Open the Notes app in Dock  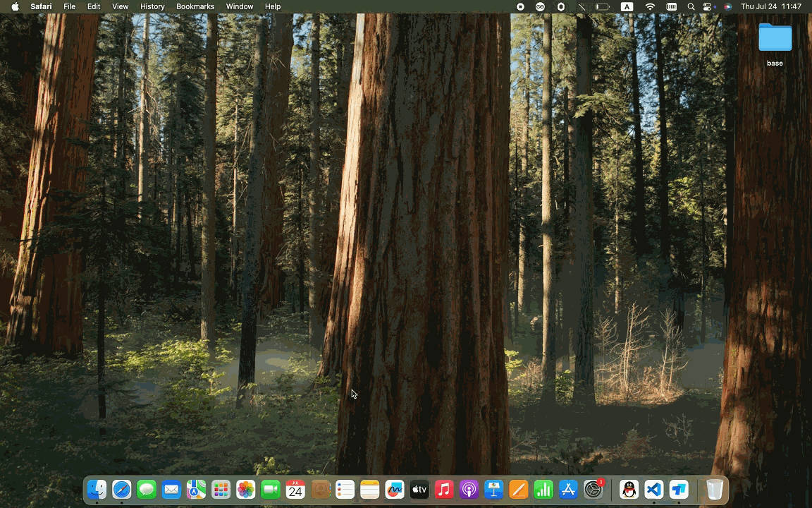click(370, 490)
